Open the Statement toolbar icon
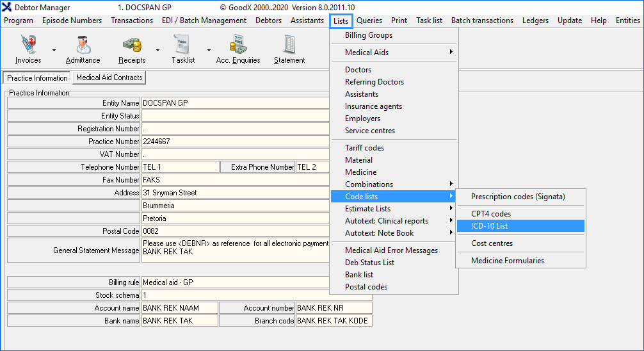The image size is (644, 351). coord(289,45)
